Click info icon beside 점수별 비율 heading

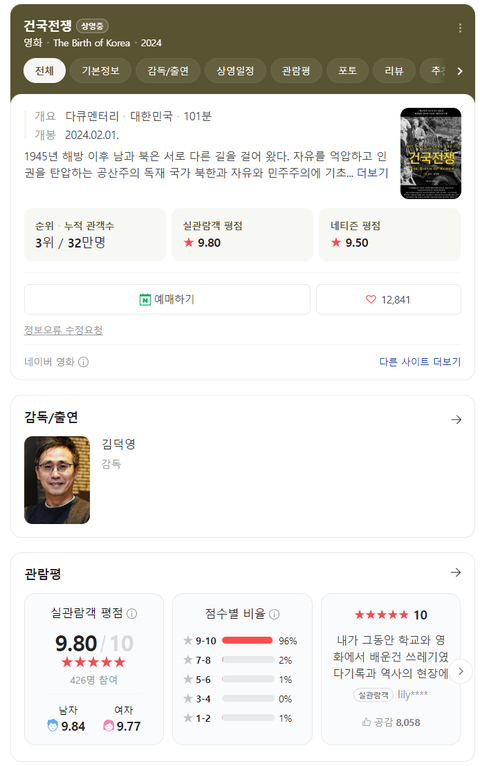pos(274,614)
